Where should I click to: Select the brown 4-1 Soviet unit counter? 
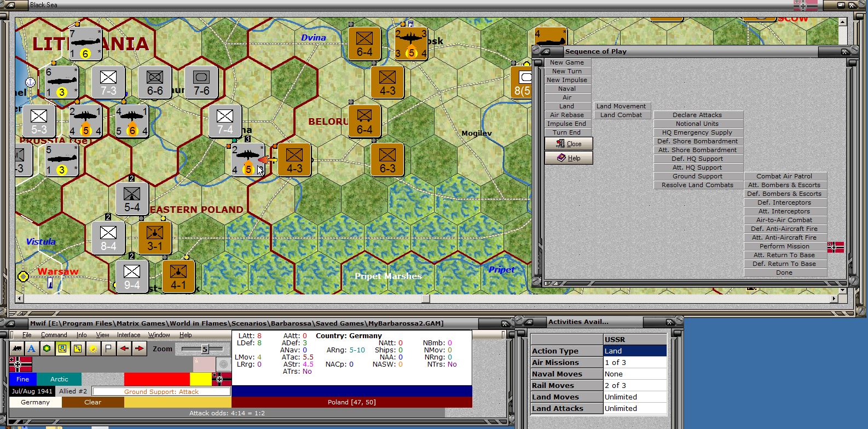coord(178,276)
